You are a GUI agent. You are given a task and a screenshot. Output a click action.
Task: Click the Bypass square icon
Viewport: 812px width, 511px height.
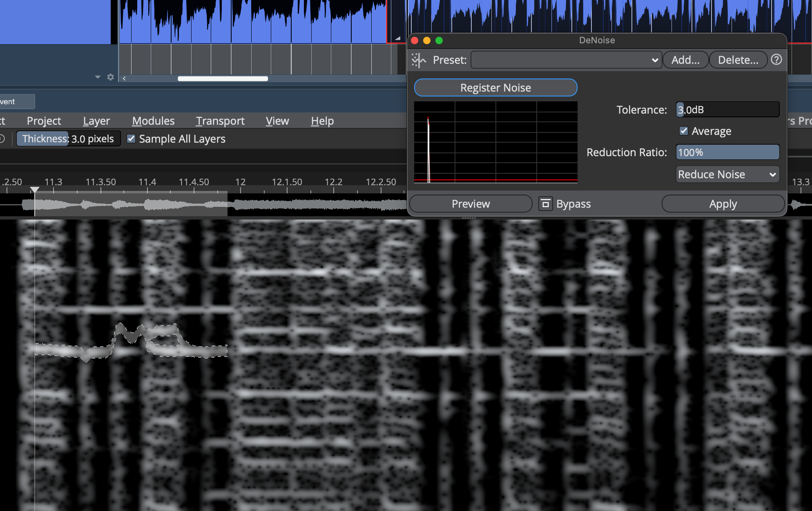545,204
